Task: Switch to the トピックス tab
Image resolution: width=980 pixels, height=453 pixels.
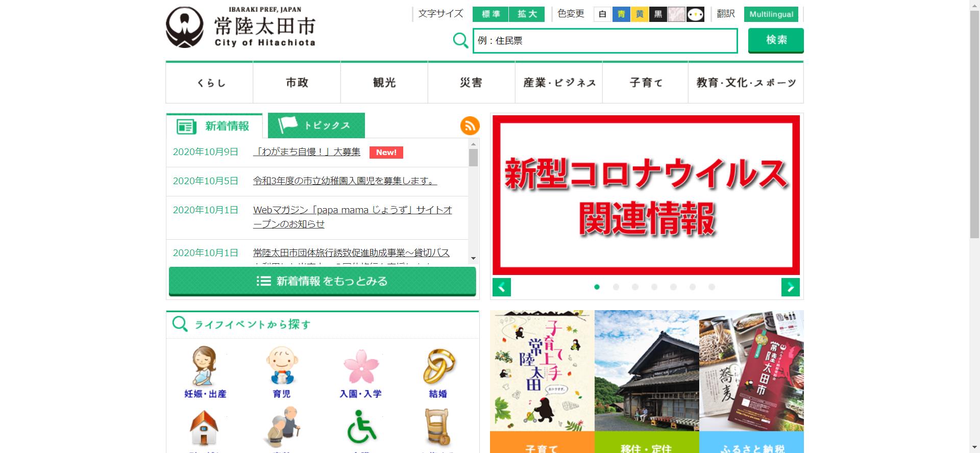Action: [x=316, y=125]
